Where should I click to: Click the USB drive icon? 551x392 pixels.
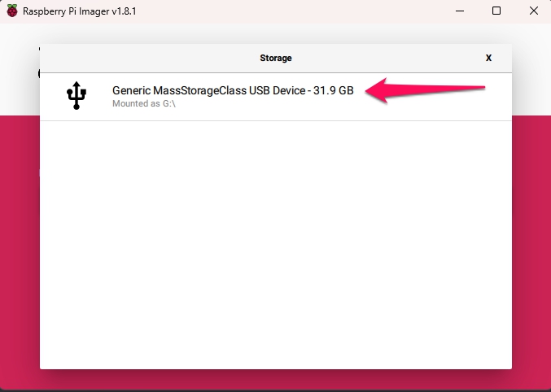click(77, 96)
